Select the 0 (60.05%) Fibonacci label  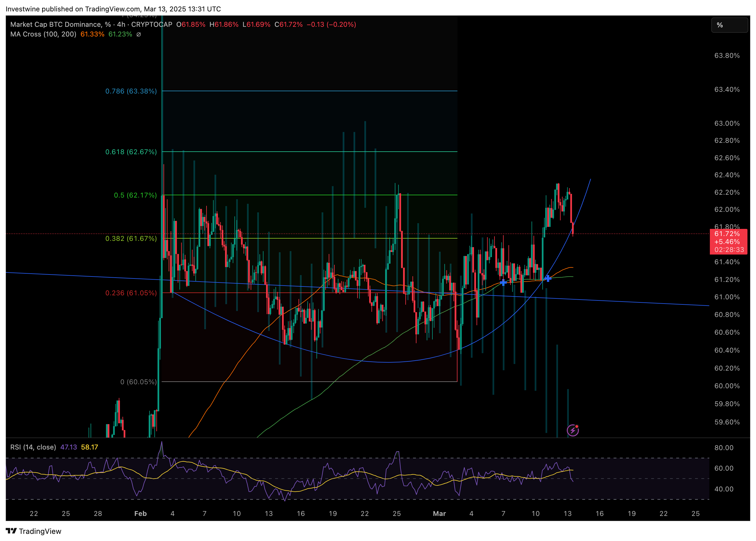pyautogui.click(x=138, y=382)
